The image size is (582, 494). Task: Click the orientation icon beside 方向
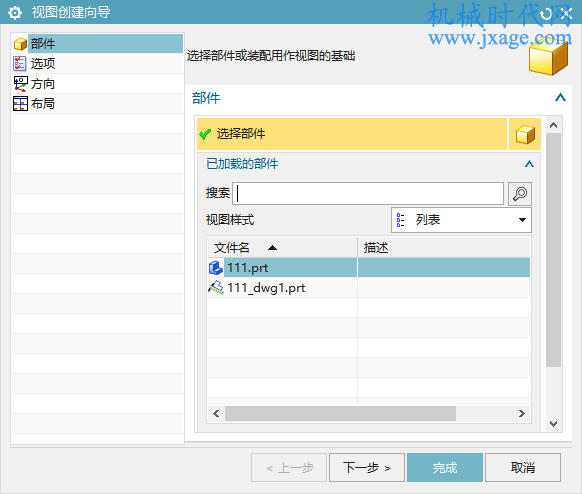click(x=20, y=84)
